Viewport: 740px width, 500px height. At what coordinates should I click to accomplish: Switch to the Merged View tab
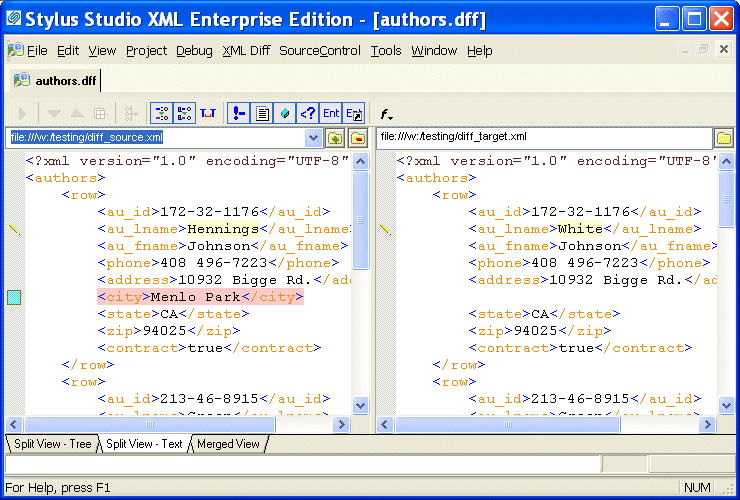[228, 444]
